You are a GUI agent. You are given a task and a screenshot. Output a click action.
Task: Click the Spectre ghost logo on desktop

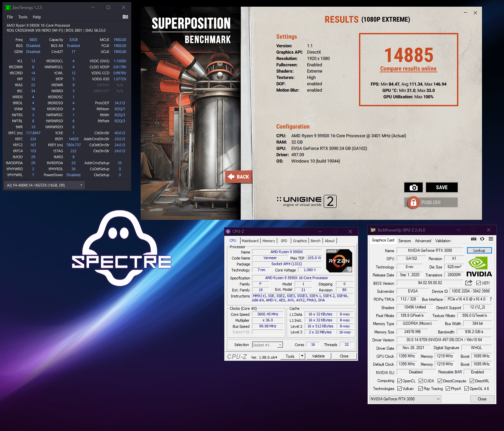coord(121,248)
